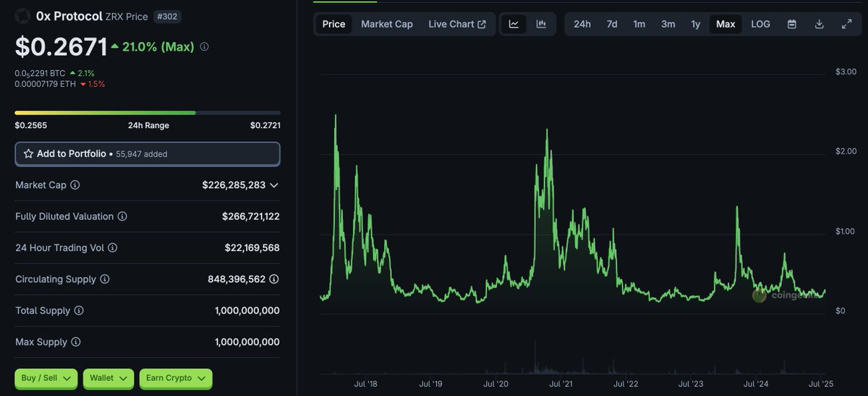Viewport: 868px width, 396px height.
Task: Click trading volume value $22,169,568
Action: (x=252, y=248)
